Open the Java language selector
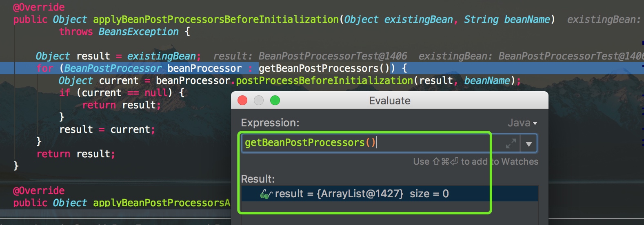This screenshot has height=225, width=644. [522, 123]
